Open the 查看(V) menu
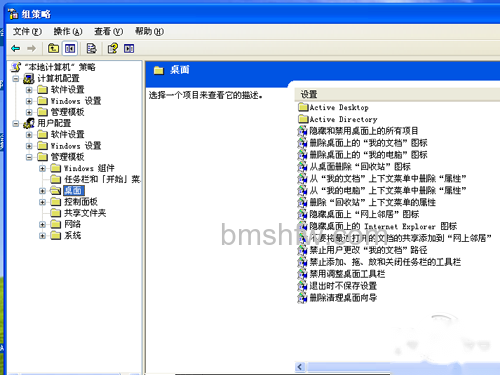The width and height of the screenshot is (500, 375). [109, 31]
